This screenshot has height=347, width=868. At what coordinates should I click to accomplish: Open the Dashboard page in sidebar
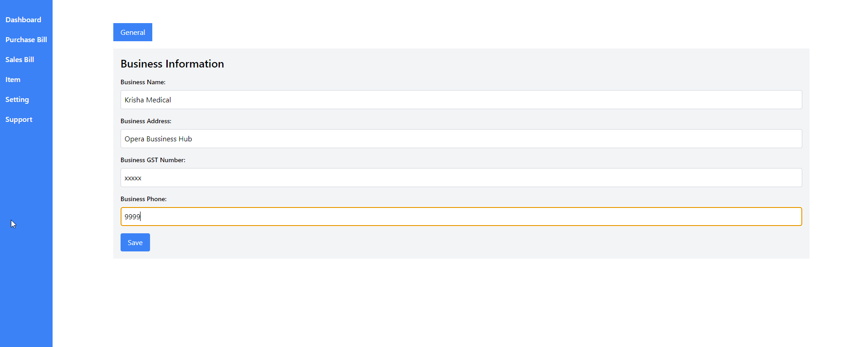pos(23,20)
